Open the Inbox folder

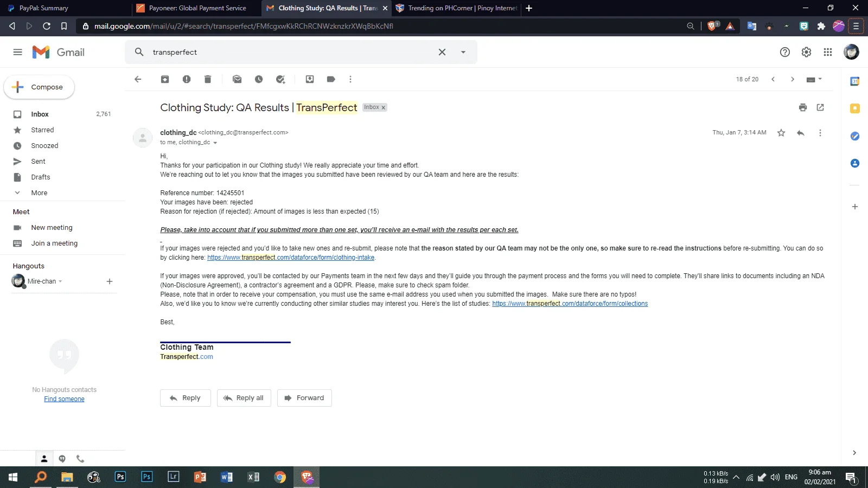pos(39,114)
